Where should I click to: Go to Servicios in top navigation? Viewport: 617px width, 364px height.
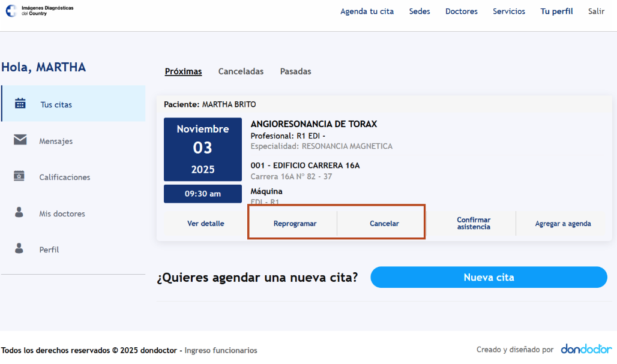point(508,11)
